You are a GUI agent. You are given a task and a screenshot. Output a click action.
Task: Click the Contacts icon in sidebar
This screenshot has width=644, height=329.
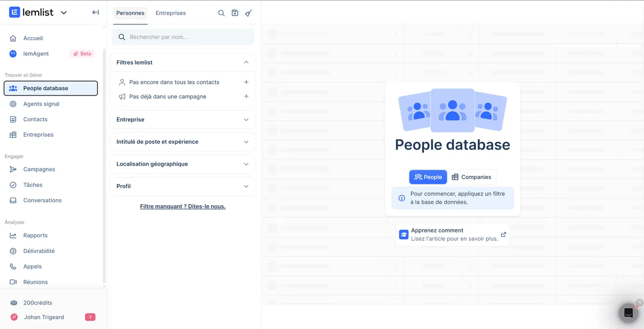tap(13, 119)
